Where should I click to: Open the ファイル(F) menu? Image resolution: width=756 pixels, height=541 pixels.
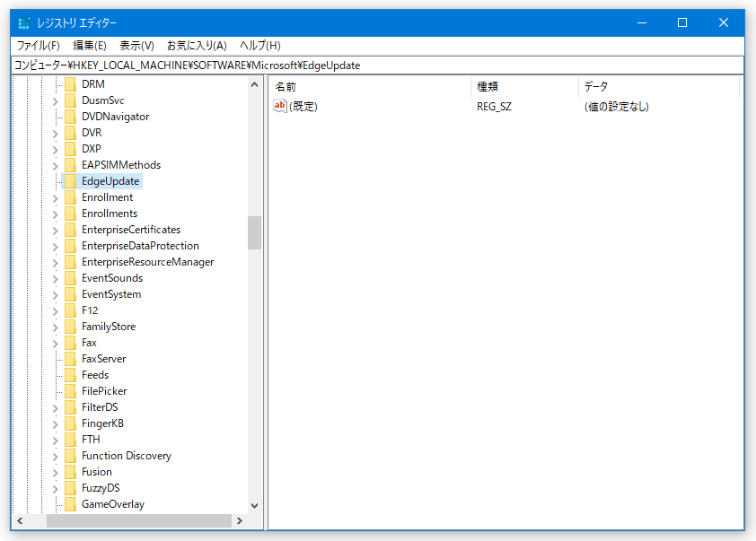point(38,46)
